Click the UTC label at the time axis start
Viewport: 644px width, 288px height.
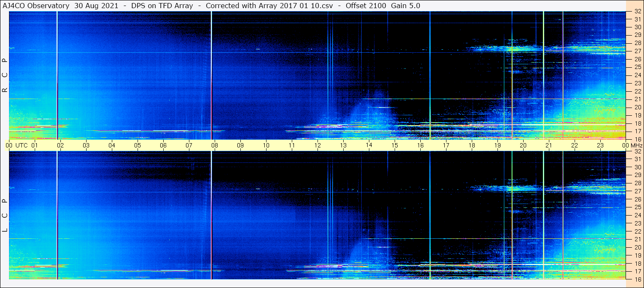pos(21,145)
